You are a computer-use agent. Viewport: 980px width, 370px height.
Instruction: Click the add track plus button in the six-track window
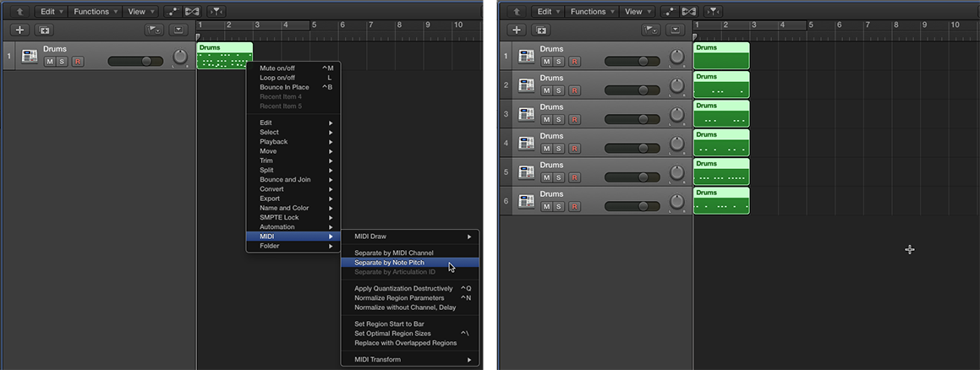(517, 30)
